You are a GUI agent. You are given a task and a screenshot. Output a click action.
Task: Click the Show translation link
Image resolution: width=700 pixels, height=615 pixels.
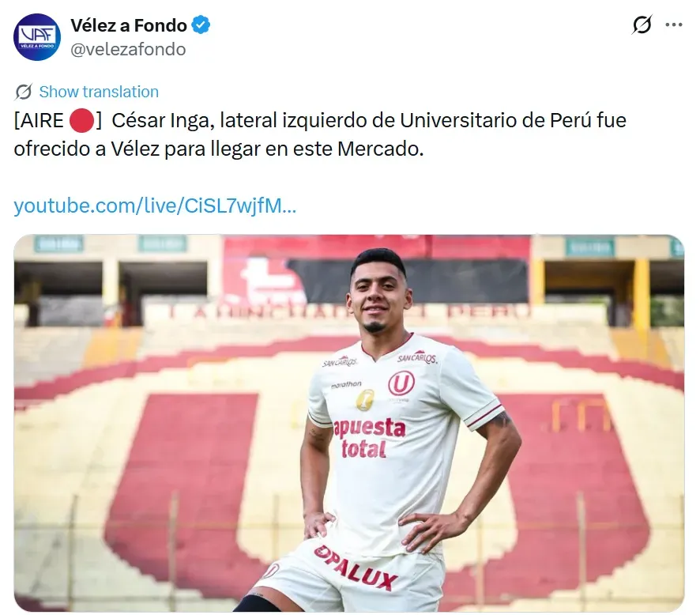click(99, 92)
